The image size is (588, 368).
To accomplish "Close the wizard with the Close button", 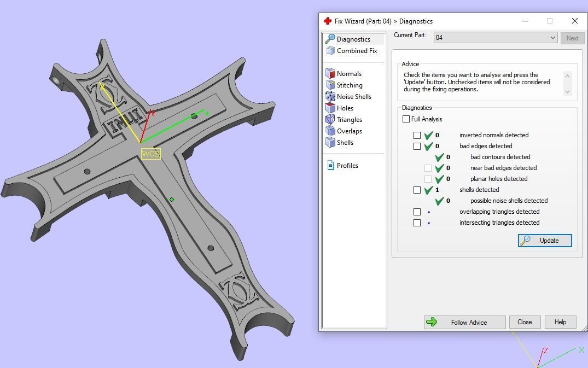I will [x=525, y=322].
